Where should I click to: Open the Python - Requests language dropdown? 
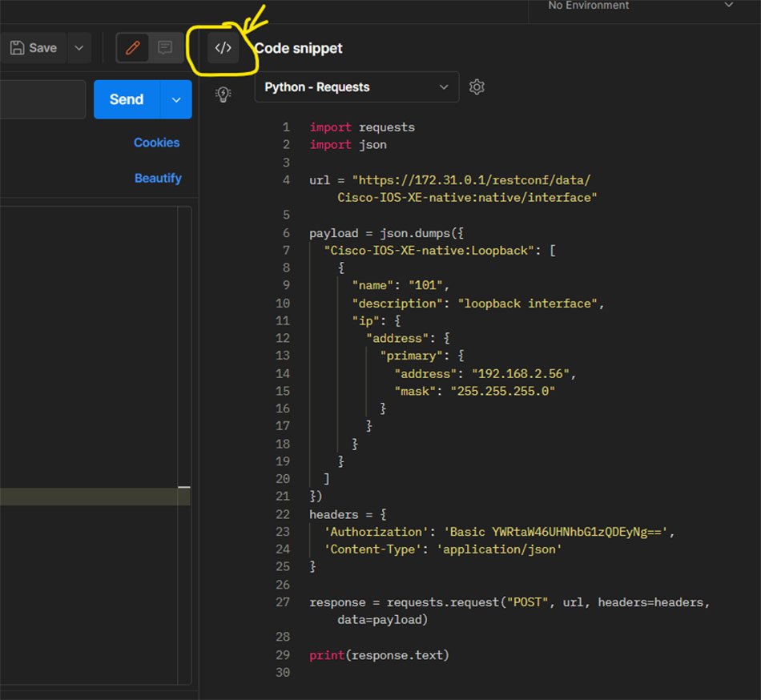(356, 87)
